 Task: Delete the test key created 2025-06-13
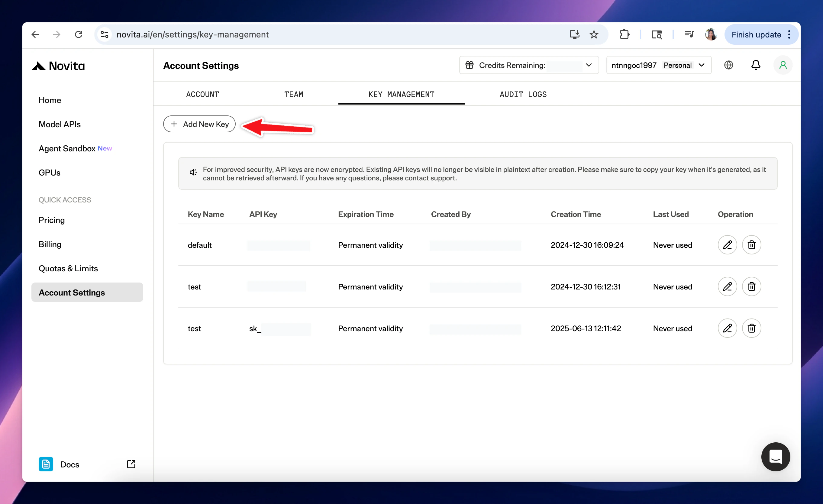tap(751, 328)
